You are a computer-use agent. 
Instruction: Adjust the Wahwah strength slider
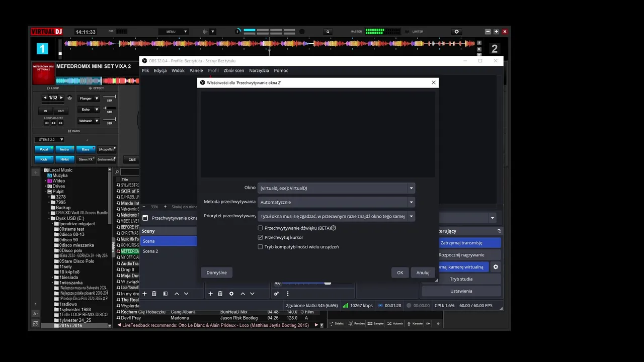point(110,119)
